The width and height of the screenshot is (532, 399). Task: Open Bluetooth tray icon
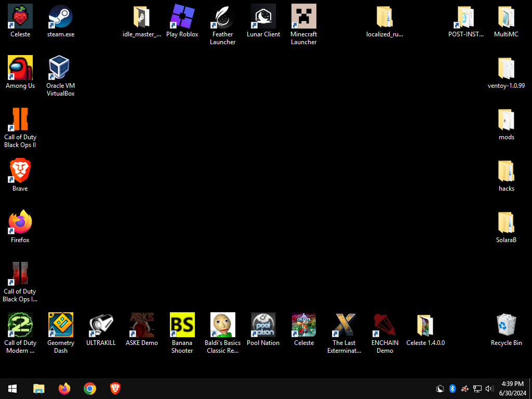(453, 389)
